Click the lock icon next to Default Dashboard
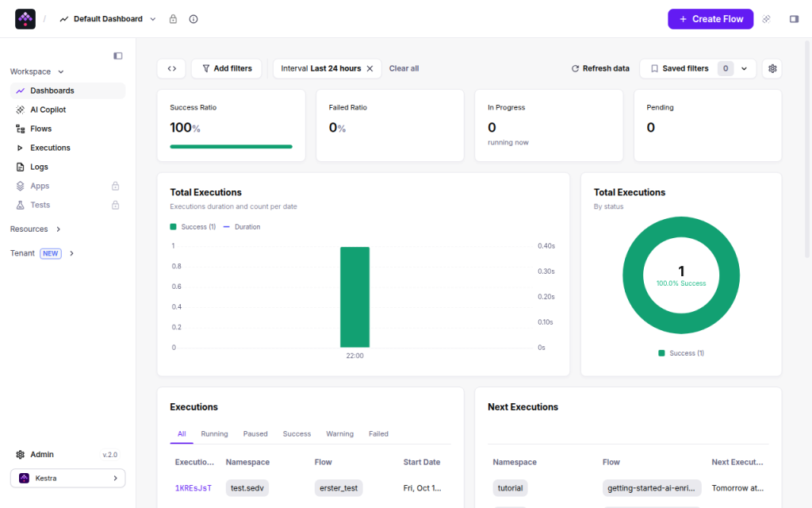Viewport: 812px width, 508px height. point(173,19)
